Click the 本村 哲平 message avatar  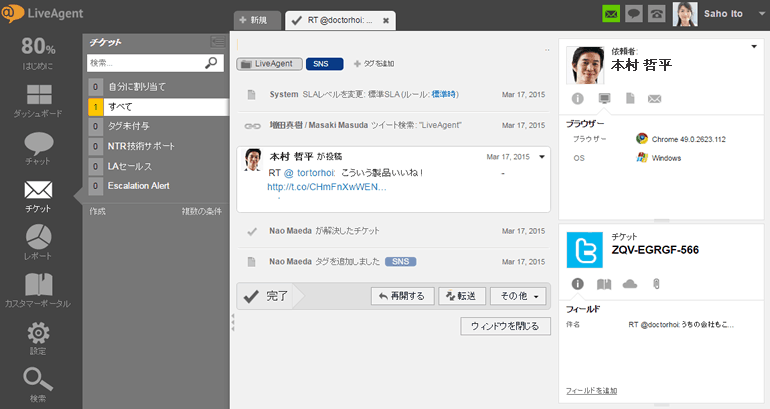coord(253,160)
